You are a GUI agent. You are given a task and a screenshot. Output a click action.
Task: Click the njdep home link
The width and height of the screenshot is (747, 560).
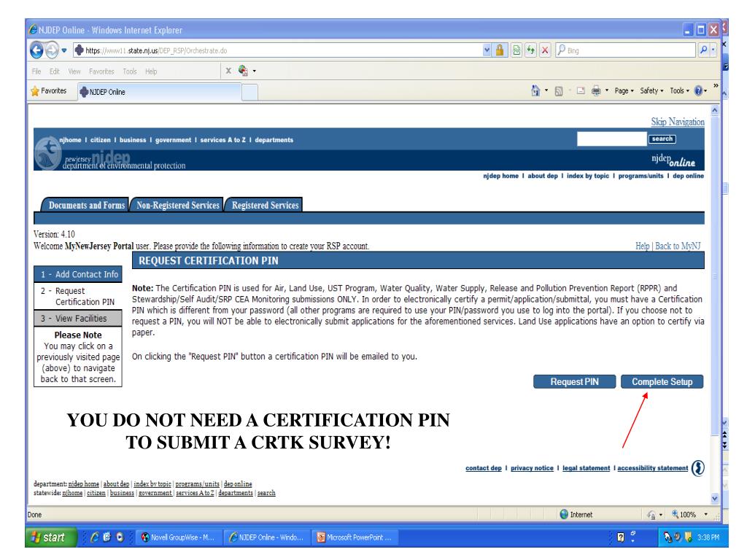pos(500,176)
